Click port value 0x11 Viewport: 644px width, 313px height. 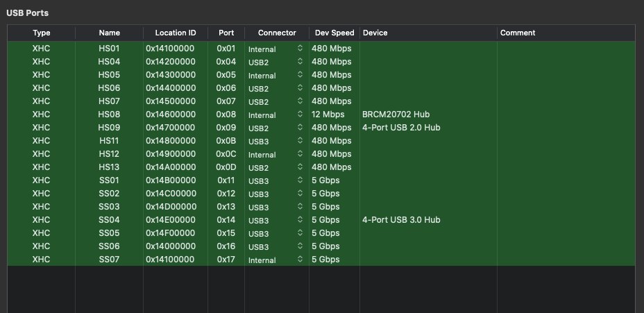[226, 180]
